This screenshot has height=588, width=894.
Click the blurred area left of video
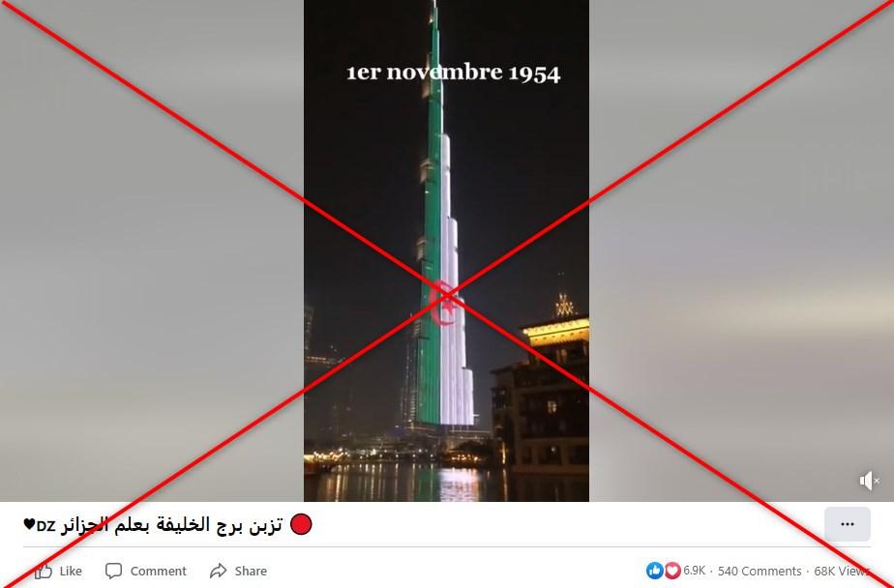(x=152, y=250)
